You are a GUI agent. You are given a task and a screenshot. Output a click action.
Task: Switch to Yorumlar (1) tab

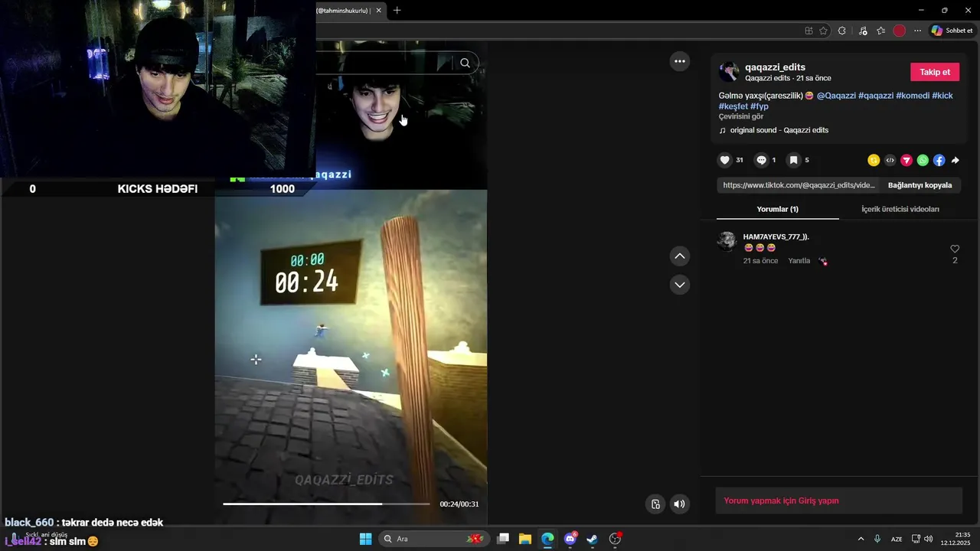click(777, 209)
